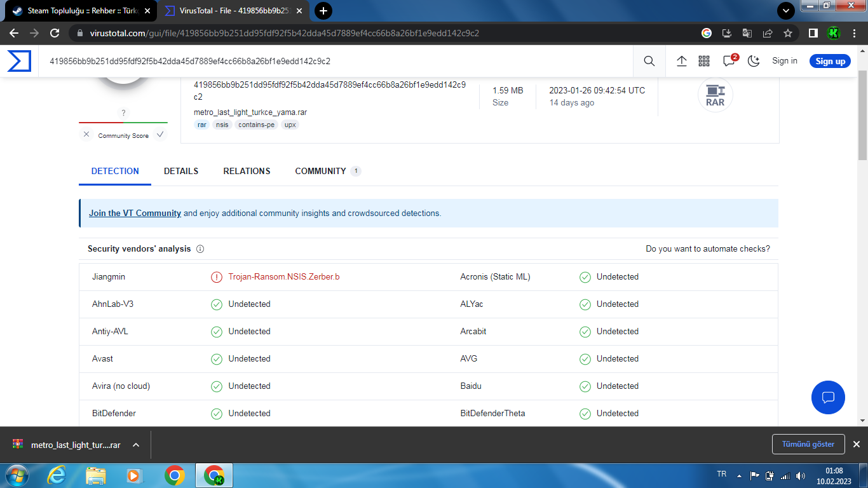Viewport: 868px width, 488px height.
Task: Show hidden system tray icons
Action: tap(739, 475)
